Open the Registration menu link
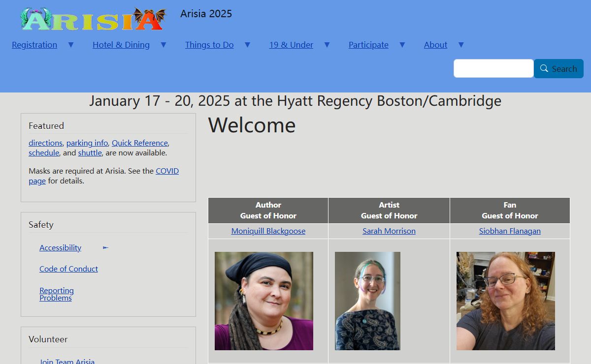This screenshot has height=364, width=591. click(x=34, y=45)
